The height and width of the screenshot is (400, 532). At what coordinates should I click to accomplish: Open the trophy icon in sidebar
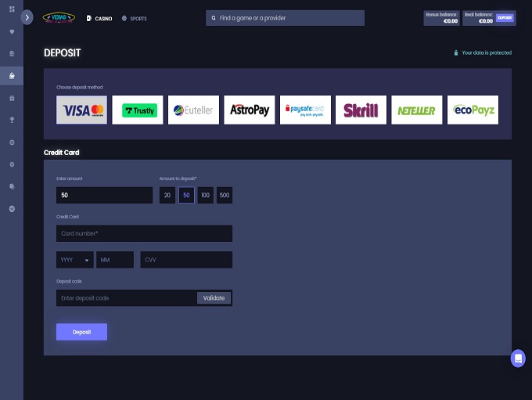11,121
